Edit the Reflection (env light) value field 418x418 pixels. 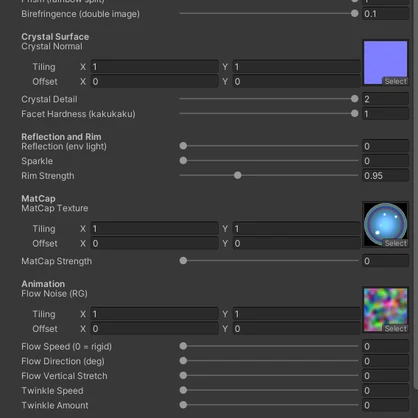[x=385, y=146]
